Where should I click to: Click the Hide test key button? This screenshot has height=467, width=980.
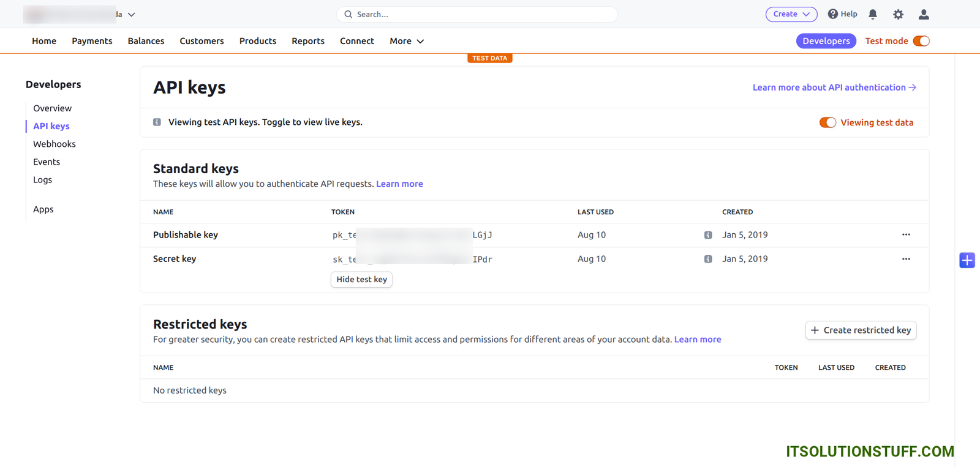pyautogui.click(x=361, y=280)
